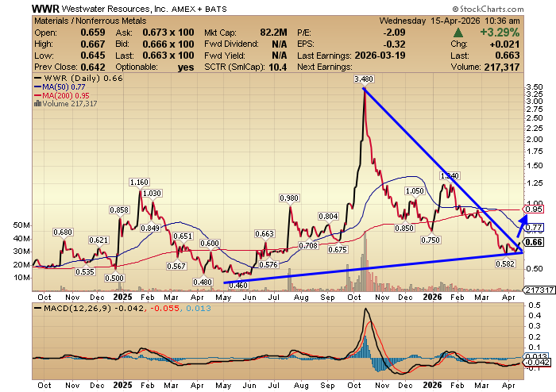The image size is (556, 392).
Task: Click the 3.50 price axis label
Action: point(535,87)
